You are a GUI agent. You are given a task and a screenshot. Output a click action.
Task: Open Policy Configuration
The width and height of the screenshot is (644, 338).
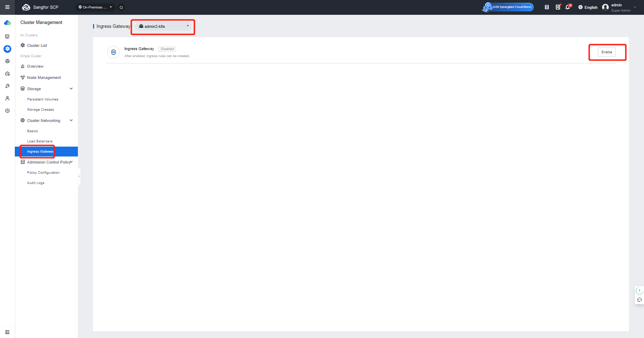coord(43,173)
